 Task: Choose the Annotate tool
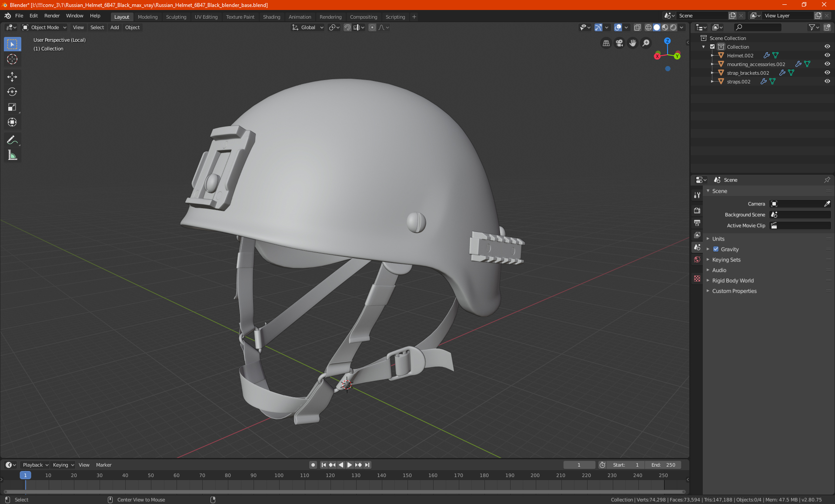click(x=12, y=140)
